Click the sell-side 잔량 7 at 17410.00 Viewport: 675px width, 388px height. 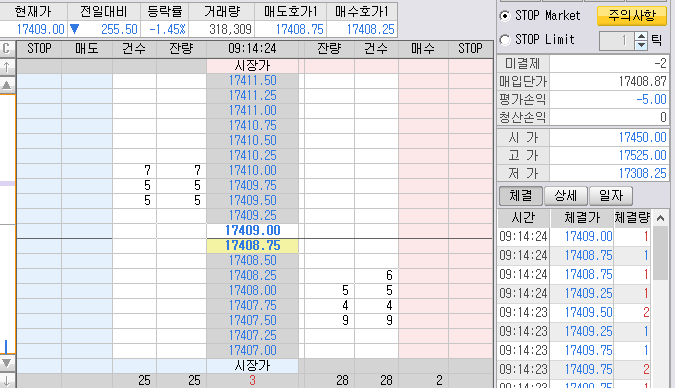click(197, 171)
